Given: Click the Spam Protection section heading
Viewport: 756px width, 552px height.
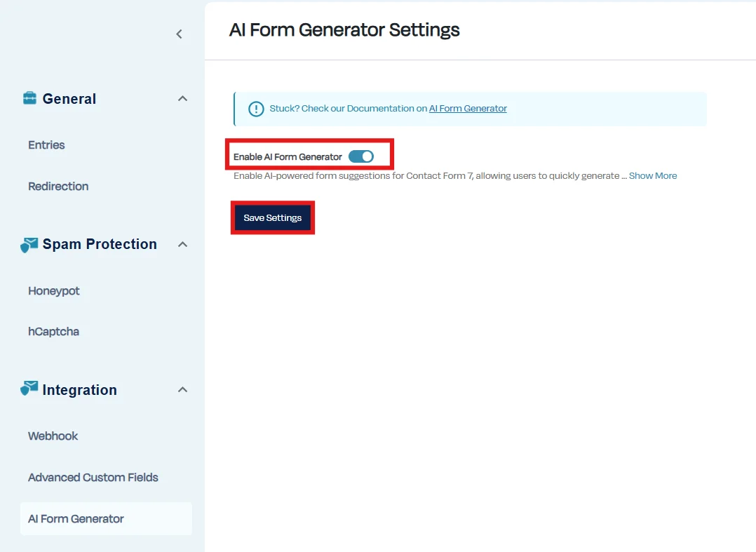Looking at the screenshot, I should (x=100, y=244).
